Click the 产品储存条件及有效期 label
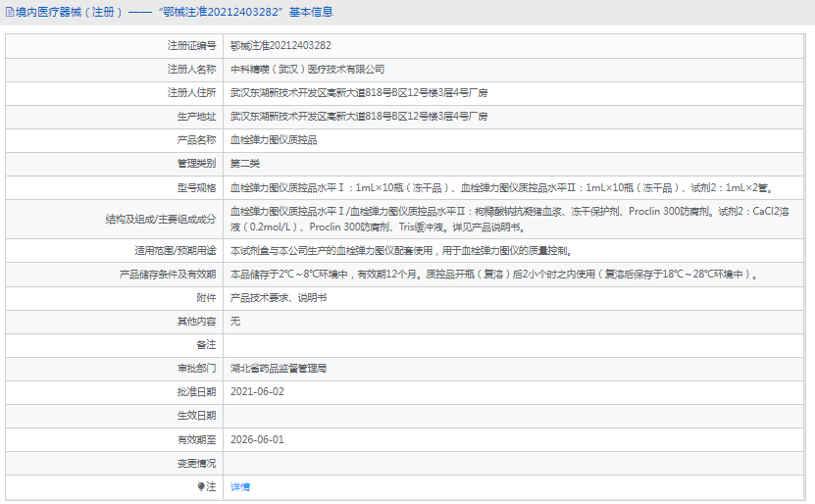Image resolution: width=815 pixels, height=504 pixels. pos(168,275)
